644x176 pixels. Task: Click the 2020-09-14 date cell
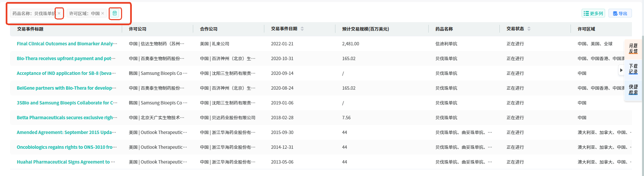tap(282, 73)
